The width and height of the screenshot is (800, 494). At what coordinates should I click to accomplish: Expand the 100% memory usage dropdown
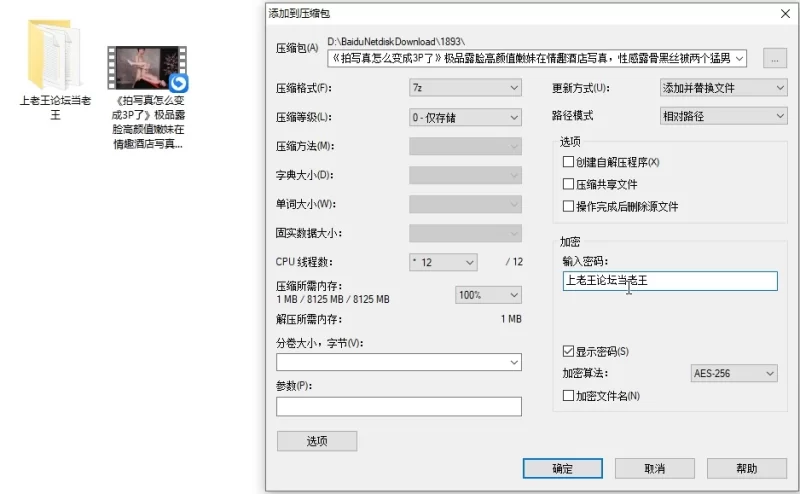(488, 295)
